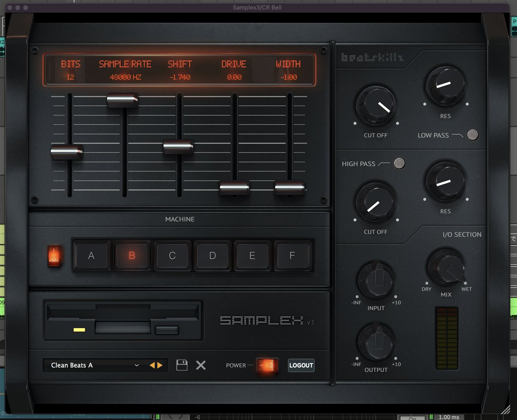
Task: Click the OUTPUT gain knob
Action: 376,342
